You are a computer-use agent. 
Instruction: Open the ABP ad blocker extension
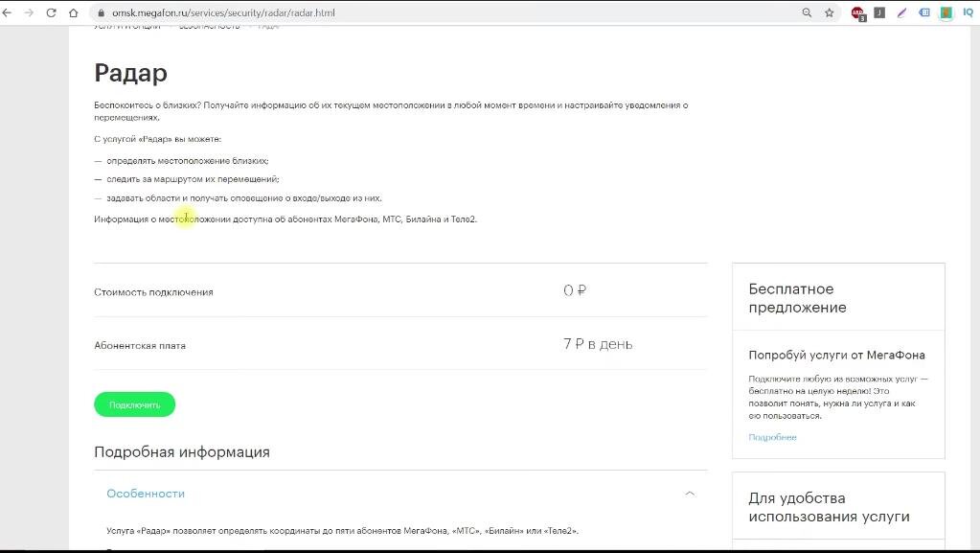858,13
